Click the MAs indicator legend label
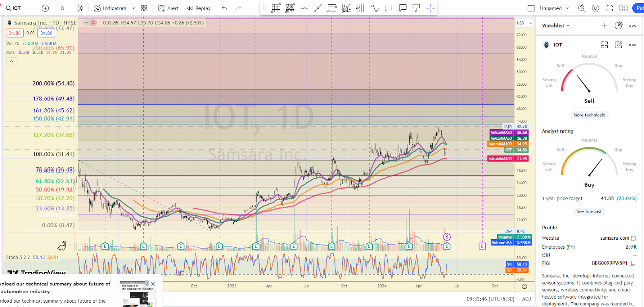Screen dimensions: 644x307 pos(10,52)
